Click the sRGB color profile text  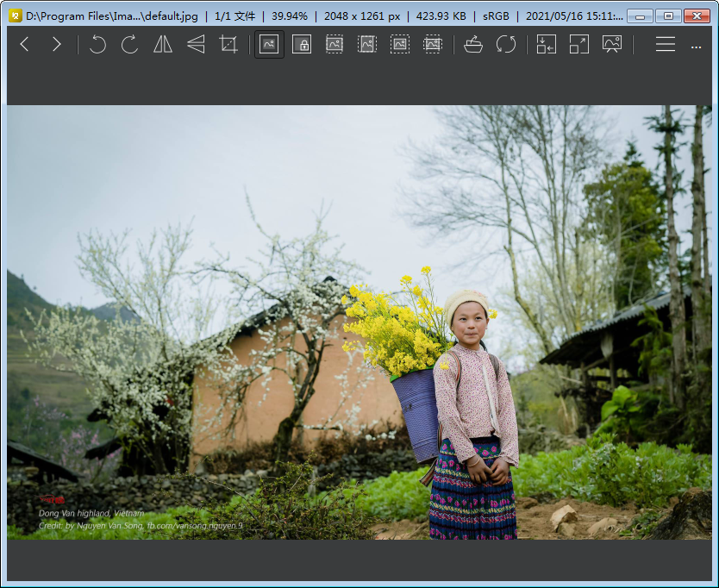point(496,16)
